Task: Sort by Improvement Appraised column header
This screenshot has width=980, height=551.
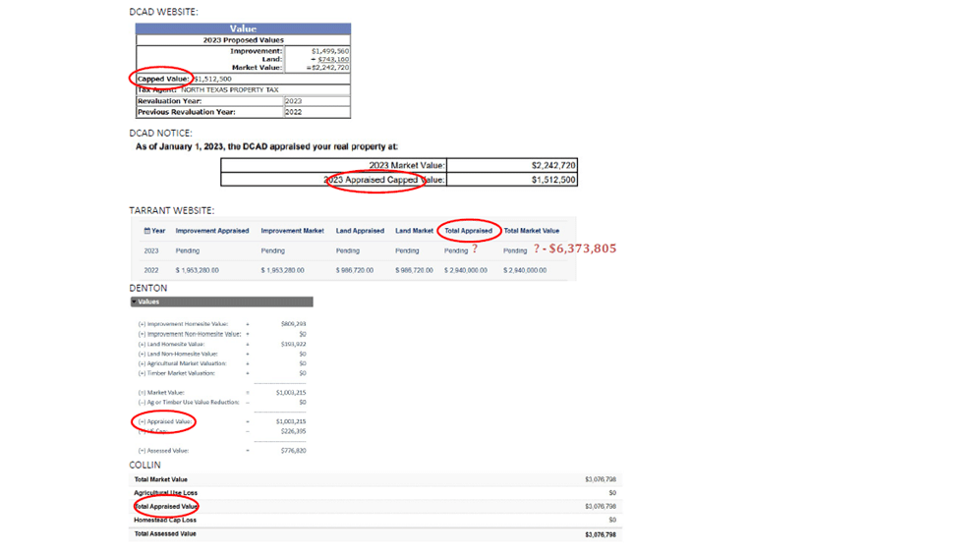Action: (211, 231)
